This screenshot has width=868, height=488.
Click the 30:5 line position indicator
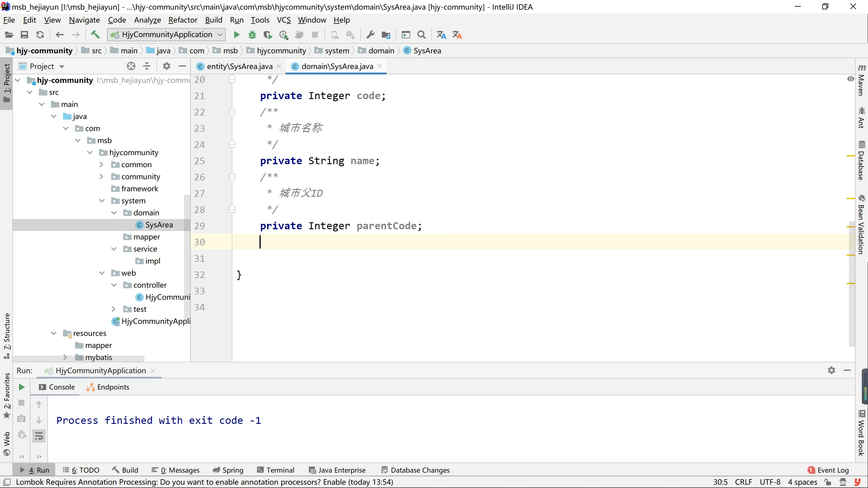coord(720,482)
